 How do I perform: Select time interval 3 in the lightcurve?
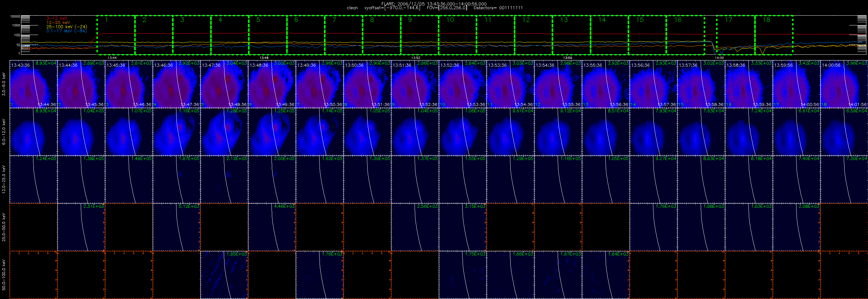192,35
